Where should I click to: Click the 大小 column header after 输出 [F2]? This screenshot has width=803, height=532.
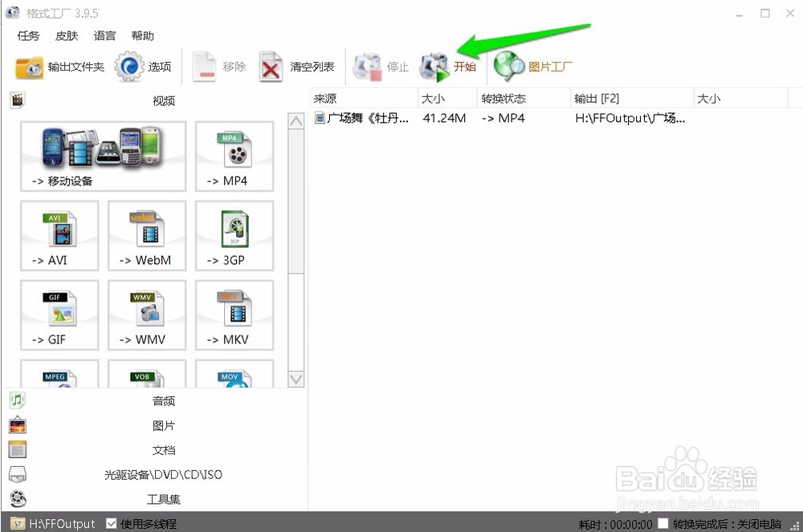pyautogui.click(x=740, y=98)
